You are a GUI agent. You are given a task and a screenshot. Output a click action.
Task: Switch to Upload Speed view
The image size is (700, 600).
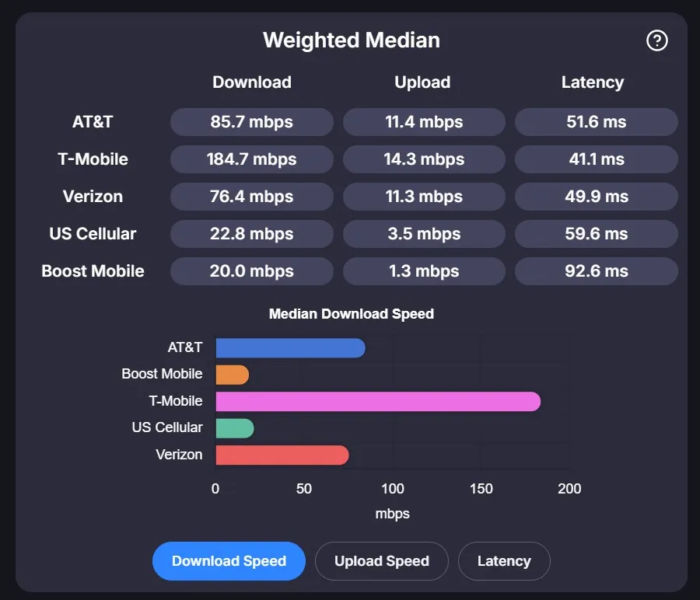tap(381, 561)
